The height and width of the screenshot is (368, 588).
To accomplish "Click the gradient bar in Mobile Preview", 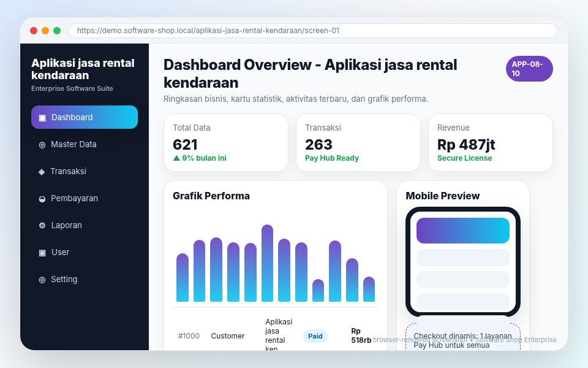I will [463, 231].
